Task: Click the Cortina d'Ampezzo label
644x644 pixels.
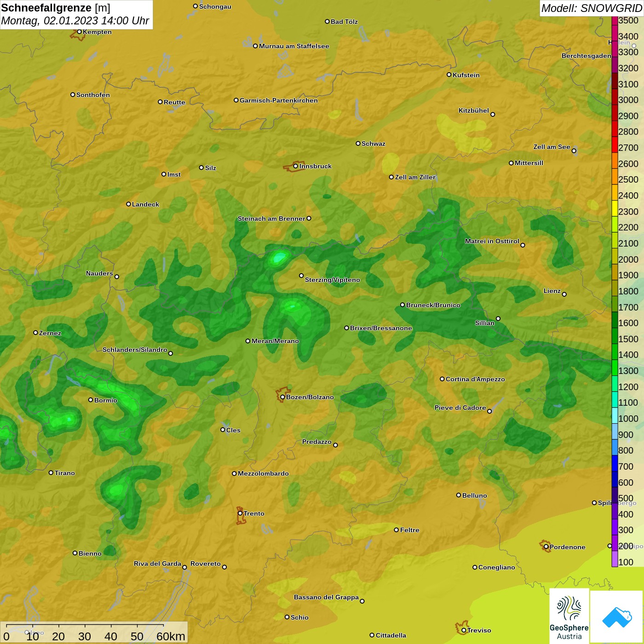Action: pos(475,379)
